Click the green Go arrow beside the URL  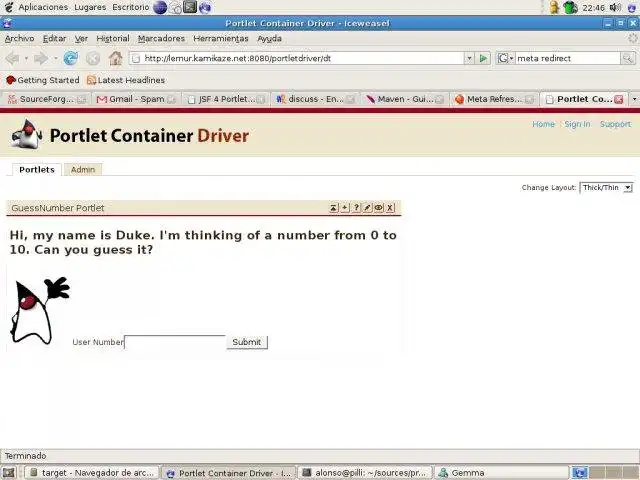point(483,58)
